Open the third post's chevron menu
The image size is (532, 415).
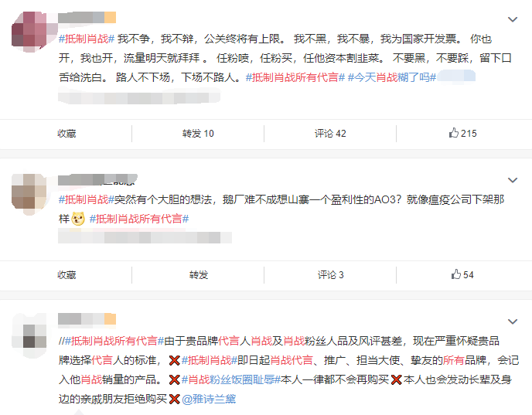(512, 321)
